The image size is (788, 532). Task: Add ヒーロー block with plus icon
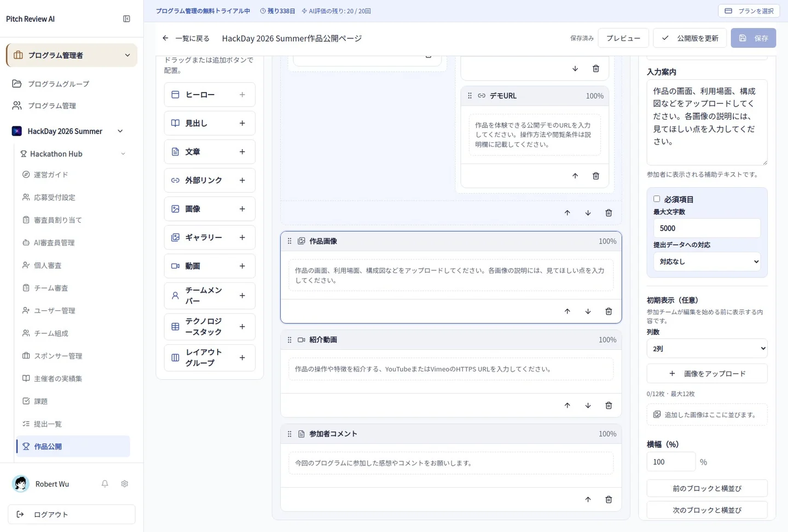click(x=242, y=95)
